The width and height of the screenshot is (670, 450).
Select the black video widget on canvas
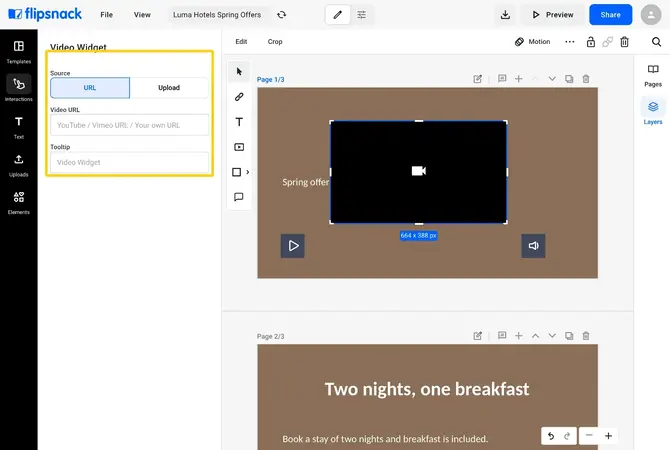coord(419,172)
